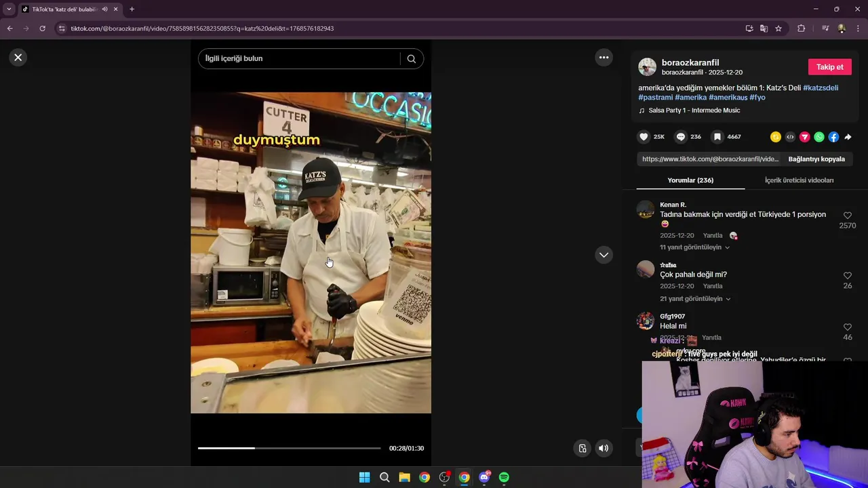Open the #amerikaus hashtag
Viewport: 868px width, 488px height.
(728, 98)
